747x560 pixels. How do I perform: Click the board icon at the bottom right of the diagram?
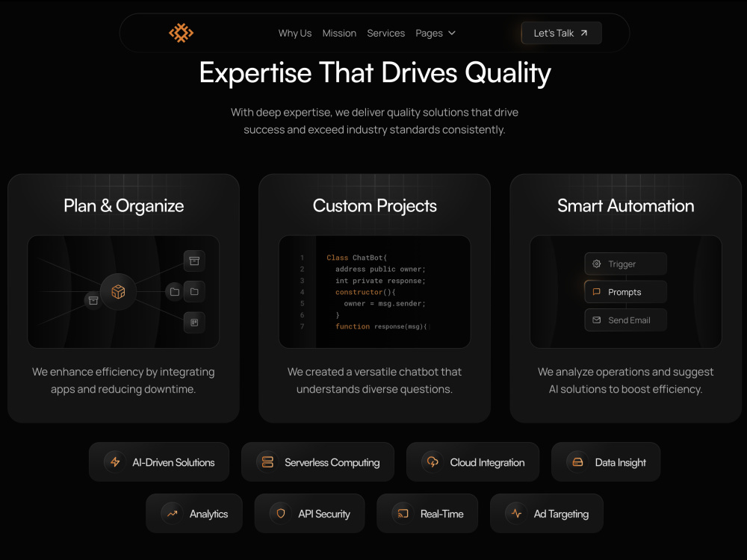pos(194,323)
